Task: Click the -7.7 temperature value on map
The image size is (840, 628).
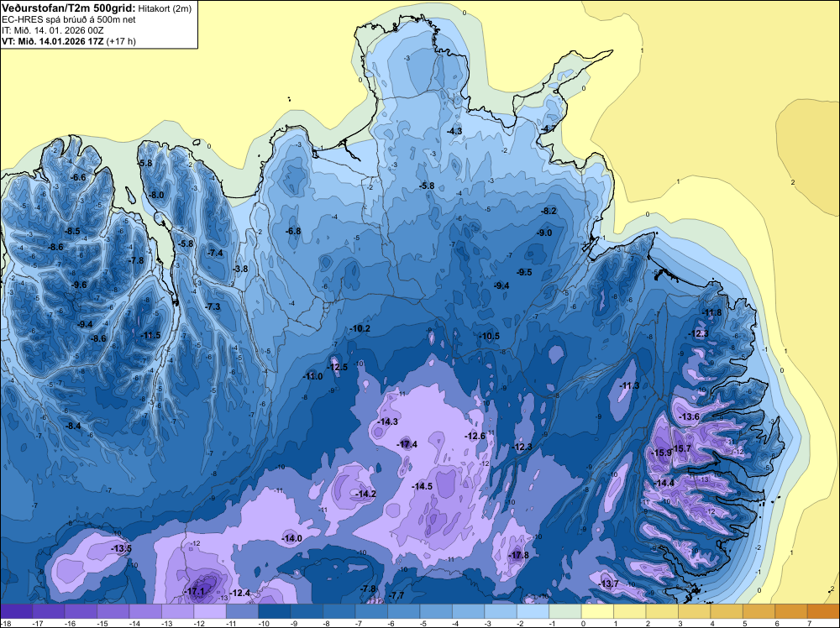Action: pos(396,595)
